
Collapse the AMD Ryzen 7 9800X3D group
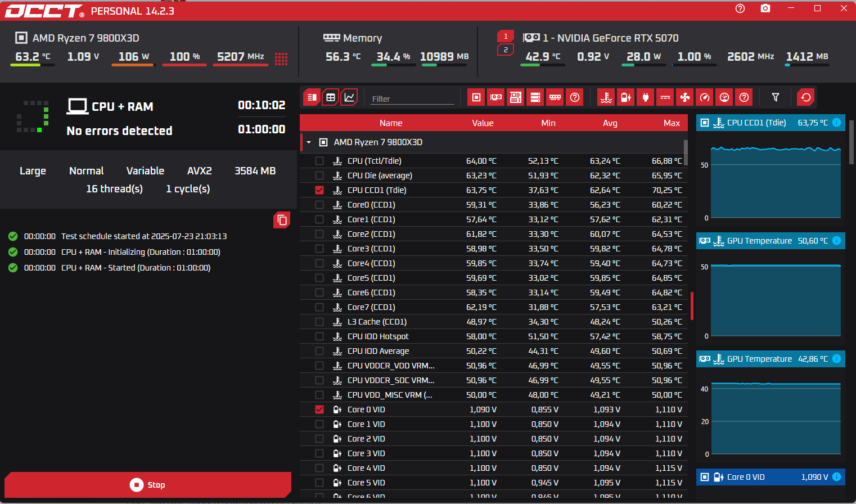pos(309,142)
